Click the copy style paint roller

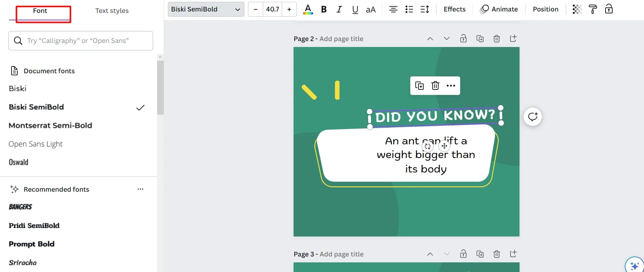coord(593,9)
